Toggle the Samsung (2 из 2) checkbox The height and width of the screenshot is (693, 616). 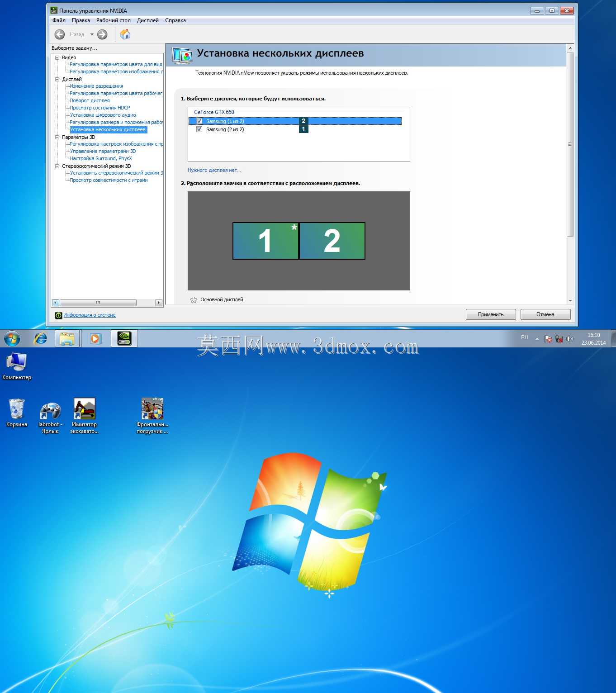[x=199, y=129]
